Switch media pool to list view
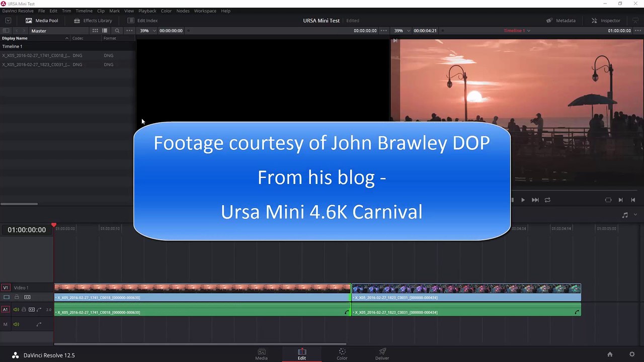Screen dimensions: 644x362 [105, 31]
